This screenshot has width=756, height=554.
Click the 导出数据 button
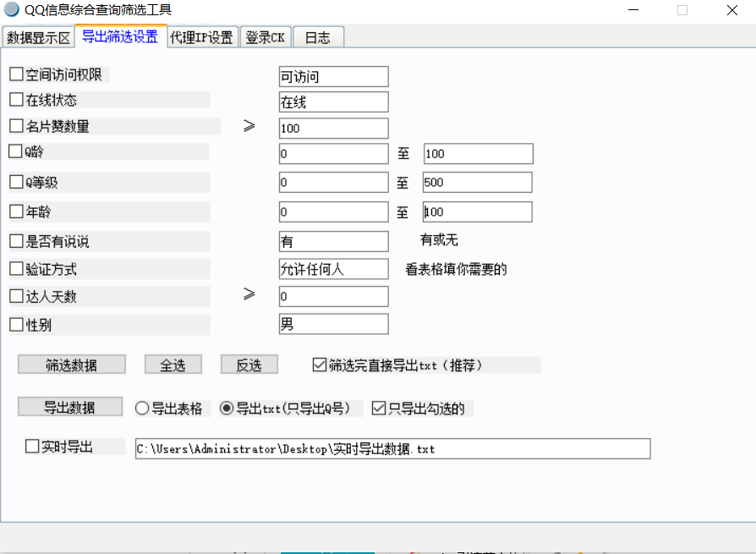coord(70,408)
